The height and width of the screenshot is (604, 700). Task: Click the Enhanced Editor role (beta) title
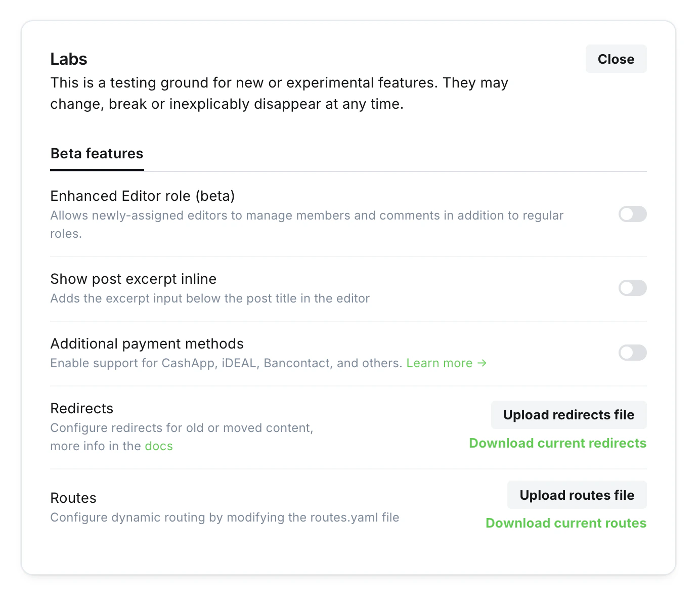click(143, 196)
